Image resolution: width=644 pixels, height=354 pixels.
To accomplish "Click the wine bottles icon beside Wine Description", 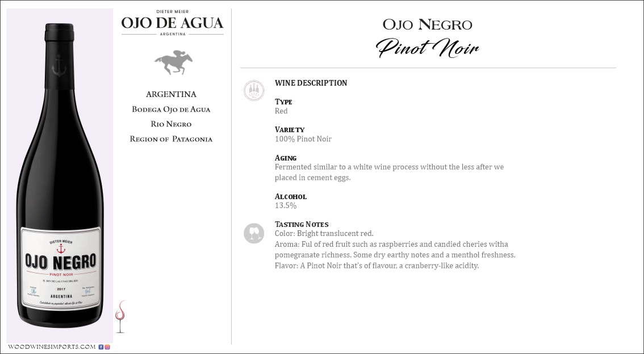I will click(254, 91).
